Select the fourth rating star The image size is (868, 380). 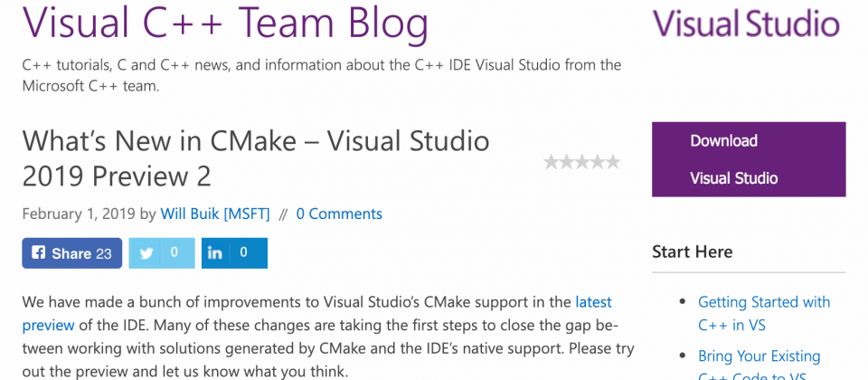(598, 162)
